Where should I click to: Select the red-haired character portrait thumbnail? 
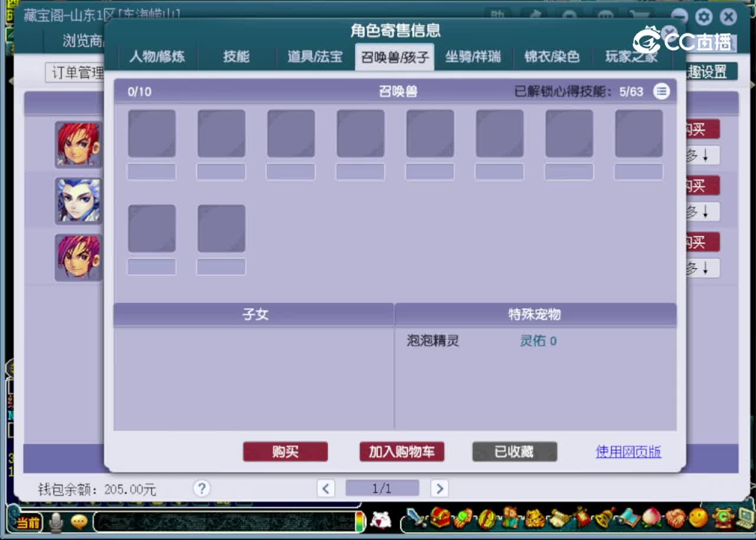click(x=78, y=144)
